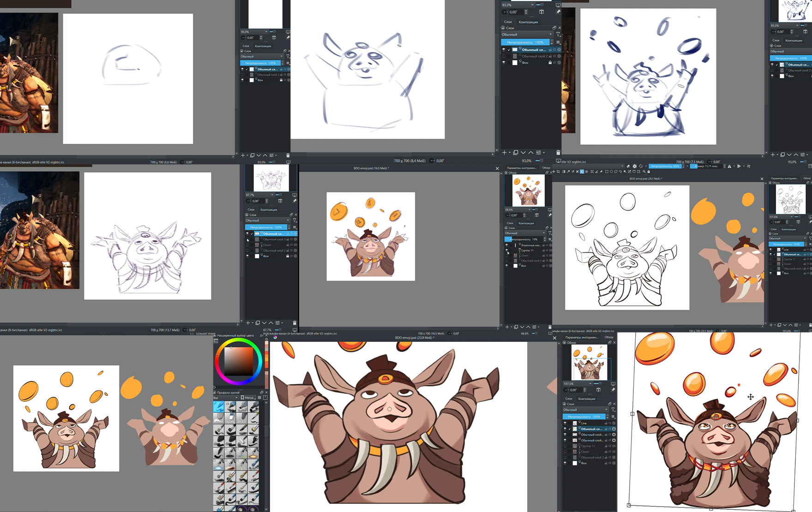Show Обычный слой 2 in panel beside falling-coins sketch

point(504,56)
